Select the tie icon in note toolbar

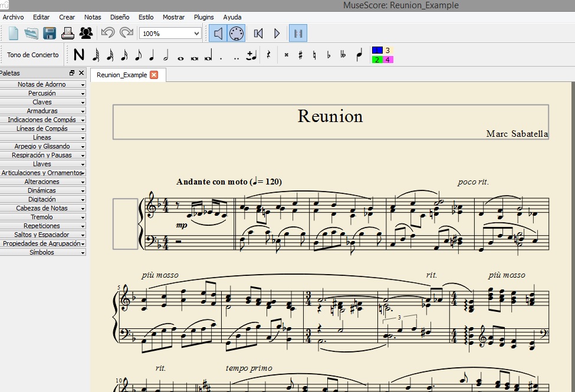(251, 54)
